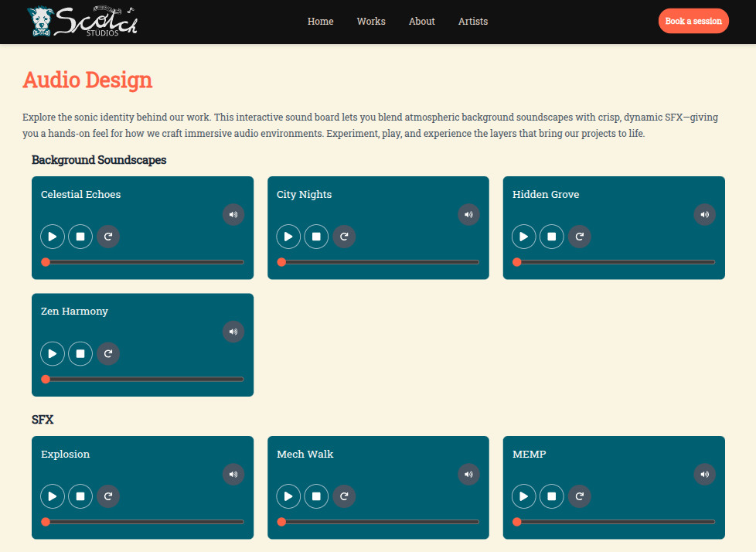Toggle the MEMP volume button

tap(704, 475)
